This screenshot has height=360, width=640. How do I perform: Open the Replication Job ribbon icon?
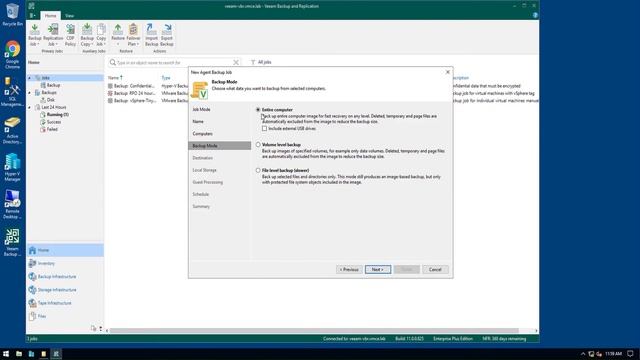click(x=53, y=35)
